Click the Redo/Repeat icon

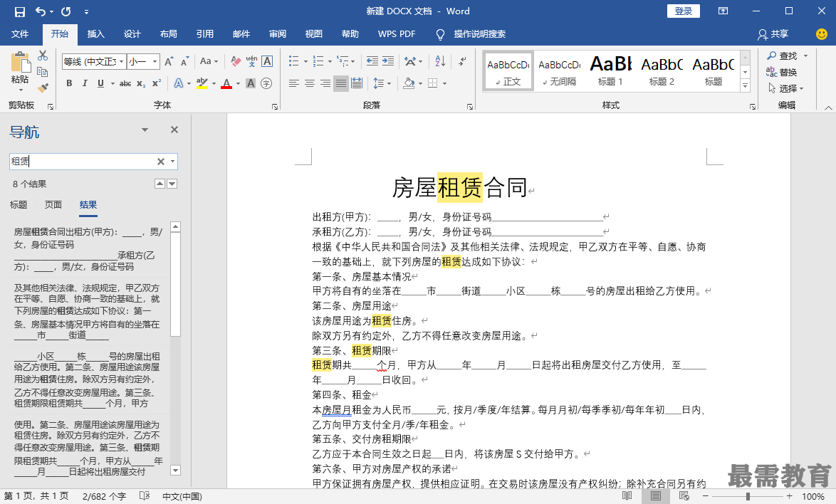[66, 11]
